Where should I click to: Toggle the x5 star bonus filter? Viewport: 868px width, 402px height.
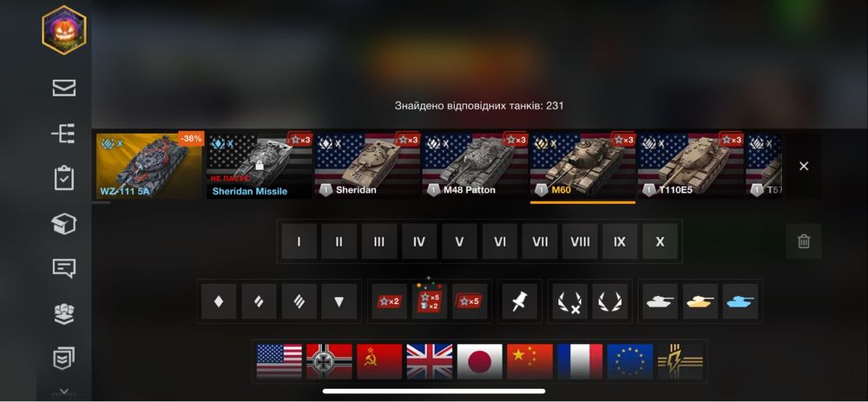(x=470, y=301)
